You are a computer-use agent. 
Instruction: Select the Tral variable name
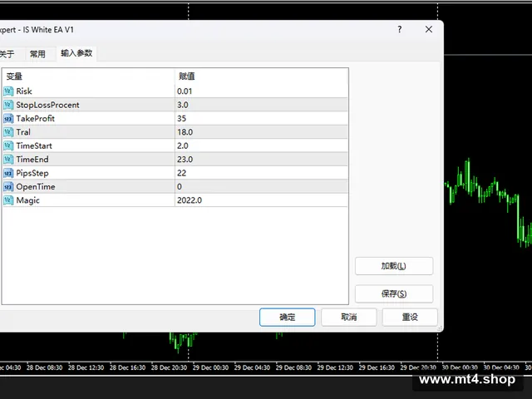[x=23, y=132]
